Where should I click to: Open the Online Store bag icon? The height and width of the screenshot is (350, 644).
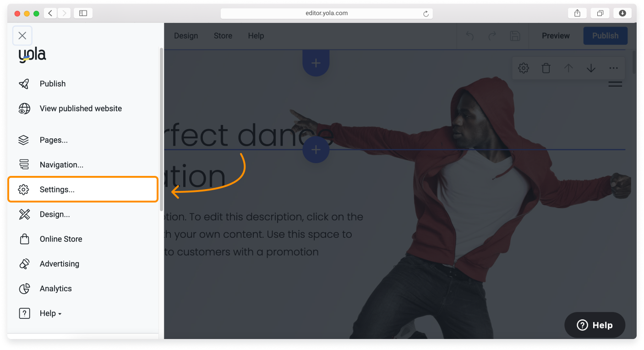click(x=24, y=239)
